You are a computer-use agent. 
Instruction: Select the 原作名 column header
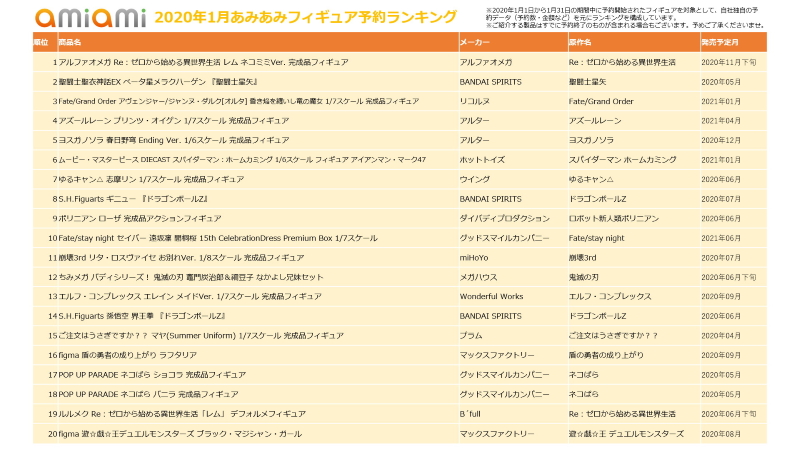580,43
